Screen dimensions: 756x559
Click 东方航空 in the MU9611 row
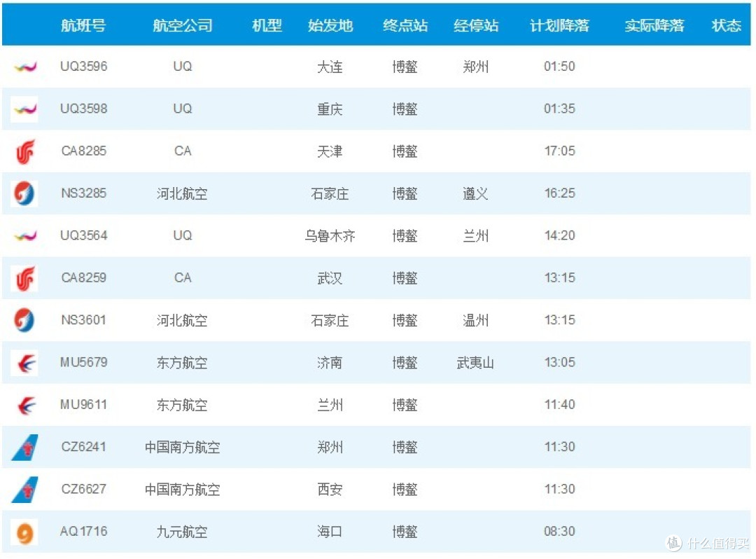[x=182, y=405]
